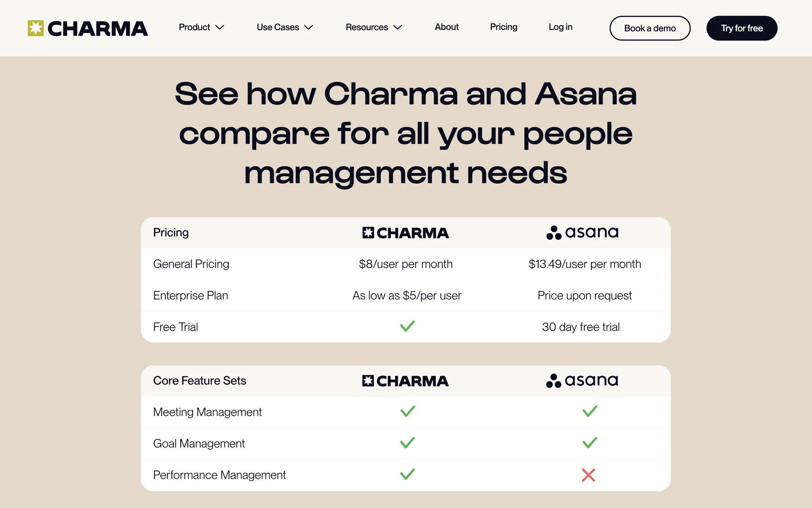Click Asana logo in Core Feature Sets header

pos(582,381)
